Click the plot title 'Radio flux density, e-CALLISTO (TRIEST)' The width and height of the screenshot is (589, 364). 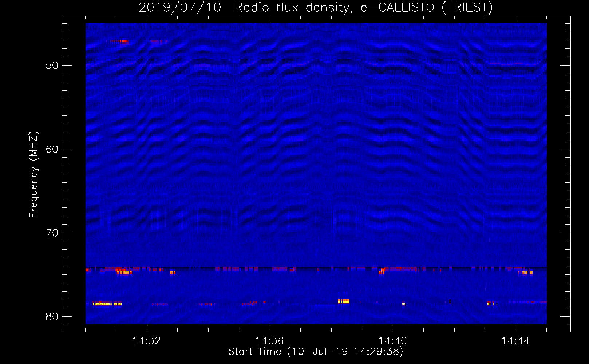[x=364, y=7]
